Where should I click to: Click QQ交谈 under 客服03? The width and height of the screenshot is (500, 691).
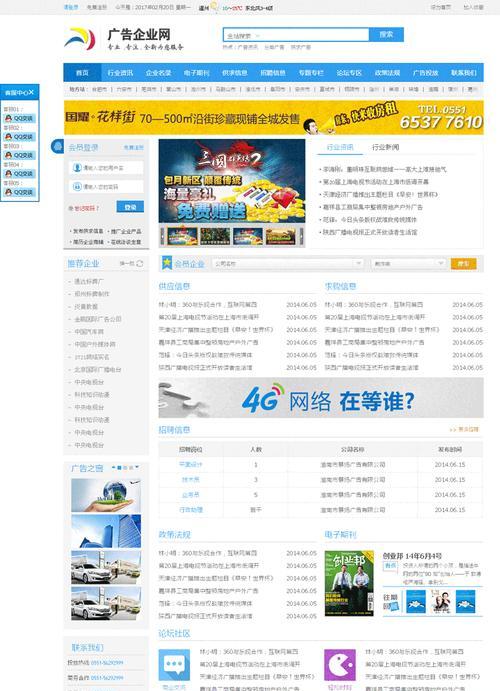[x=20, y=155]
